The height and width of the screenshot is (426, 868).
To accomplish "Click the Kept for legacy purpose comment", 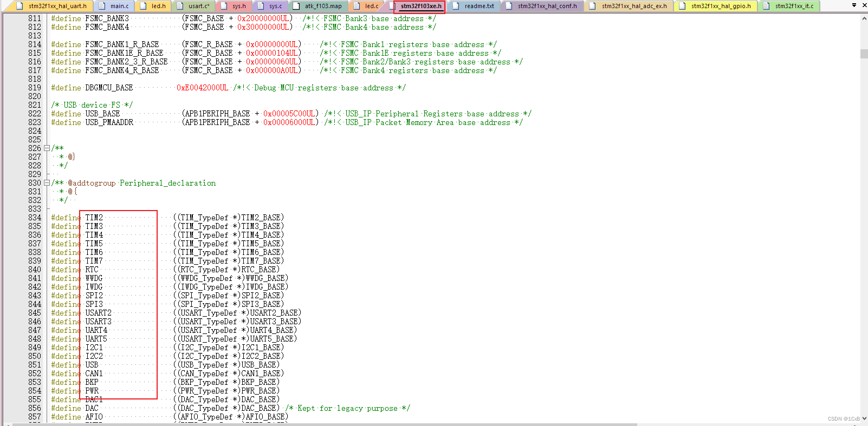I will coord(347,408).
